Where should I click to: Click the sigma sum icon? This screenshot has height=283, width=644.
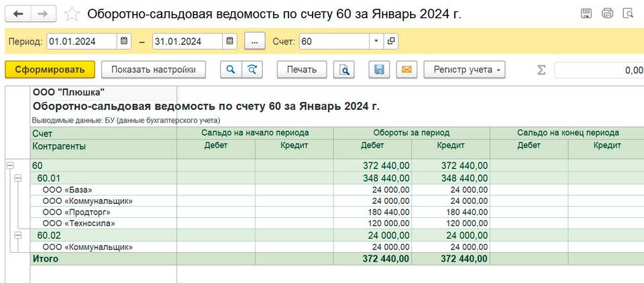click(x=541, y=70)
